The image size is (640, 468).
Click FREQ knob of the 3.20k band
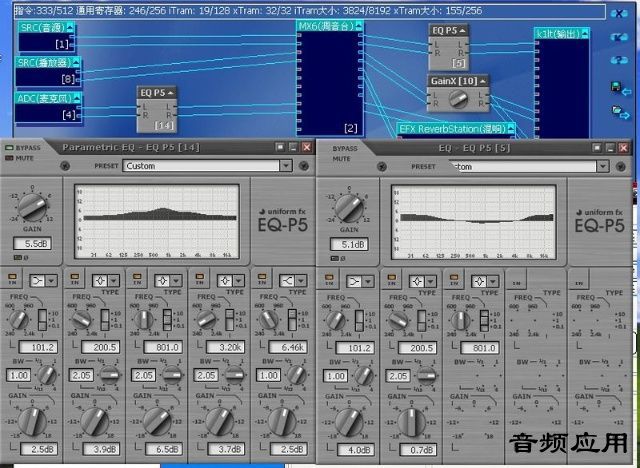pyautogui.click(x=207, y=320)
